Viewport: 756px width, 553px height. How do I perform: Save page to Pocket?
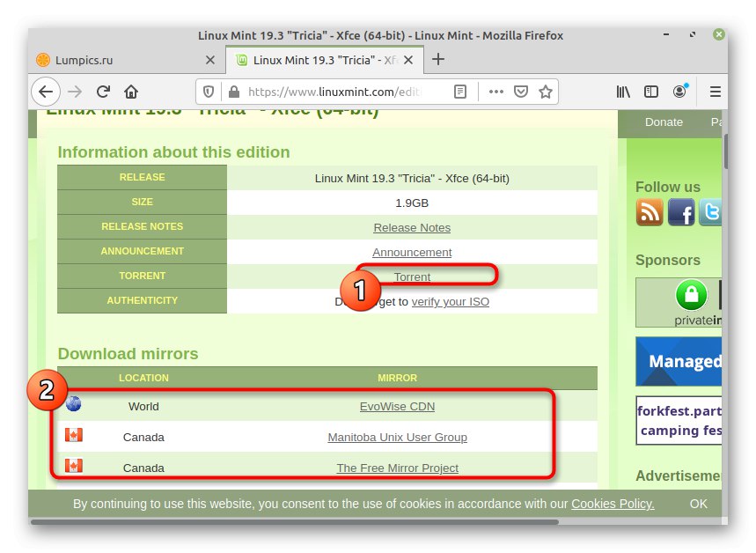coord(521,92)
